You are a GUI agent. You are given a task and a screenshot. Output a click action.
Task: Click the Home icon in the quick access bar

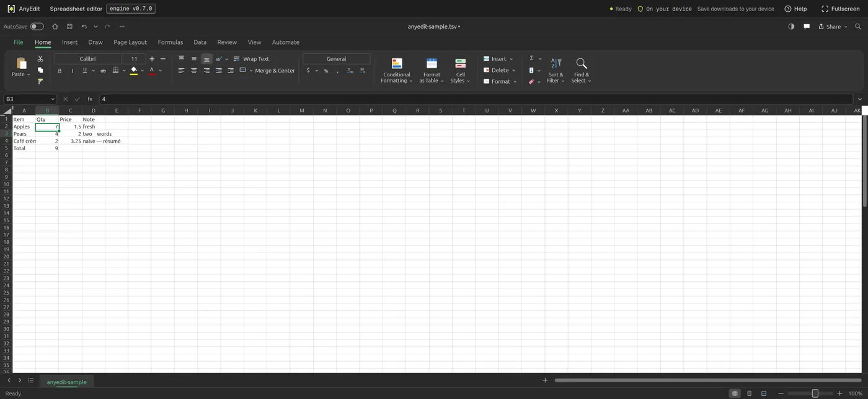coord(55,27)
